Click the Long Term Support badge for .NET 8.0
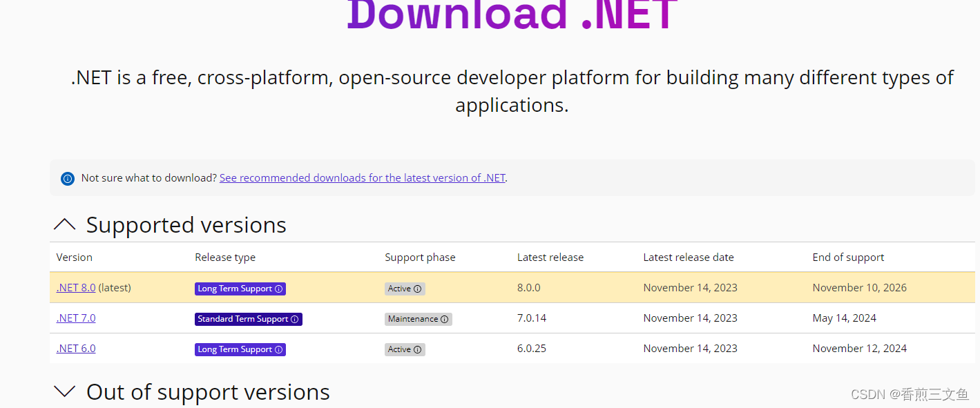 [240, 289]
